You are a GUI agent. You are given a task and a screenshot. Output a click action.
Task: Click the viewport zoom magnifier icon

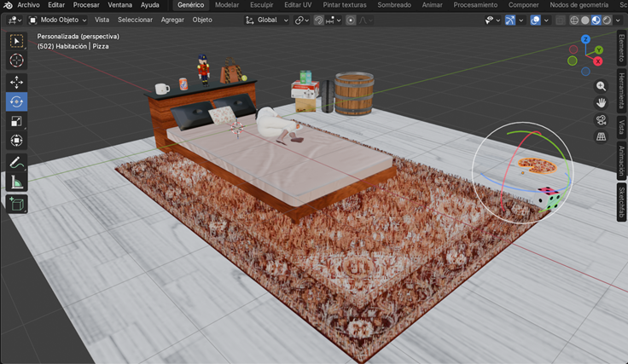[x=601, y=86]
